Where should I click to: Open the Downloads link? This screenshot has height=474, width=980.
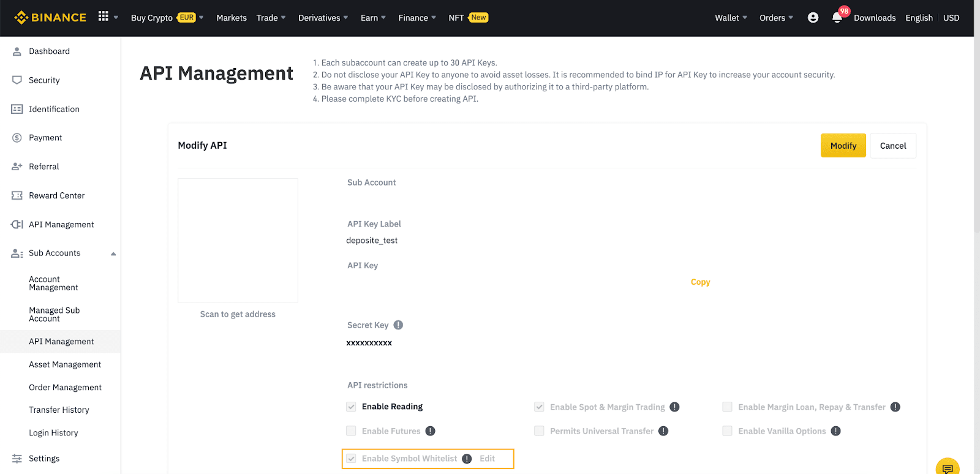(x=875, y=18)
